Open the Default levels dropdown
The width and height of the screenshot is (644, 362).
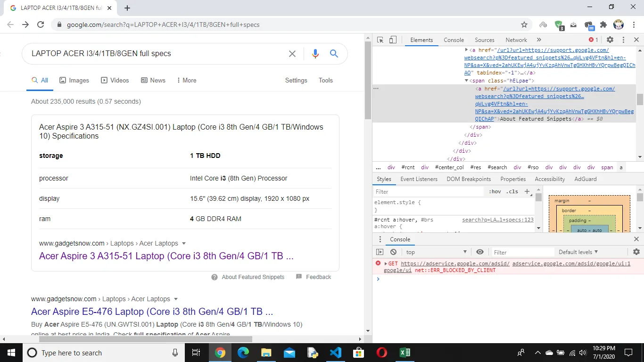coord(578,252)
